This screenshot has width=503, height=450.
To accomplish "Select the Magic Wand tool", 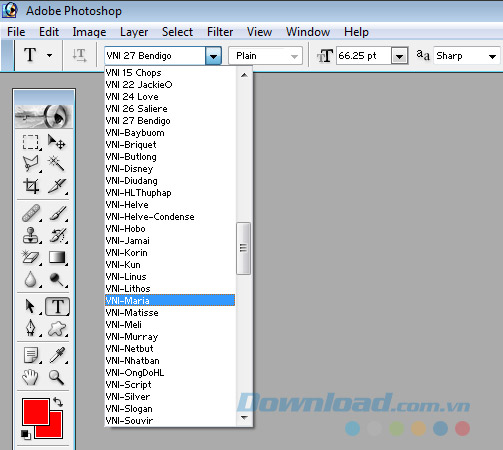I will pyautogui.click(x=56, y=164).
